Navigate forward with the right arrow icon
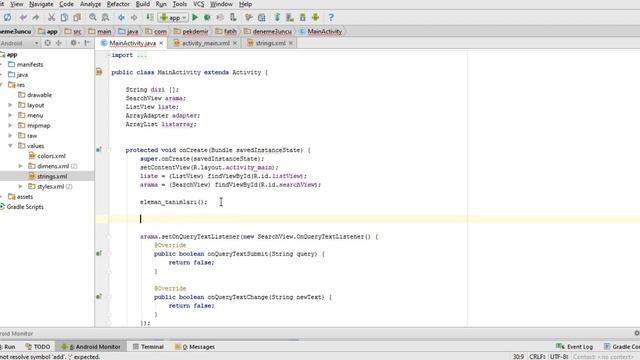 [x=134, y=18]
